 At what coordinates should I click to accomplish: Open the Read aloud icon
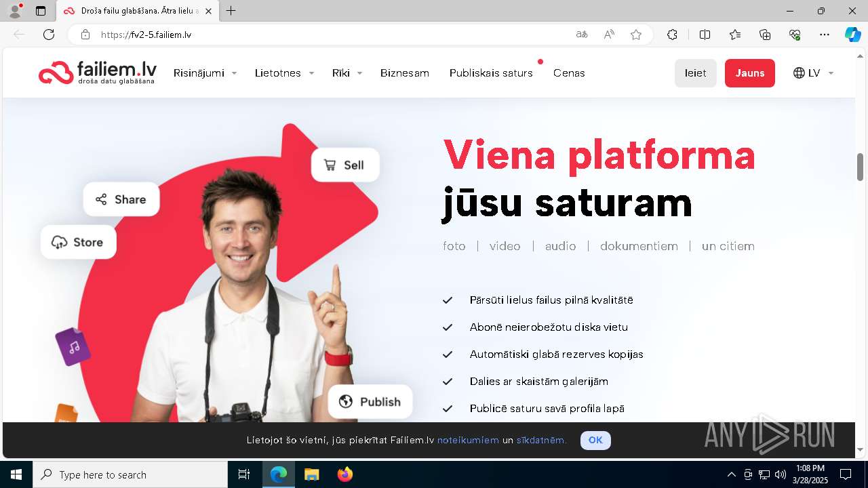click(609, 35)
